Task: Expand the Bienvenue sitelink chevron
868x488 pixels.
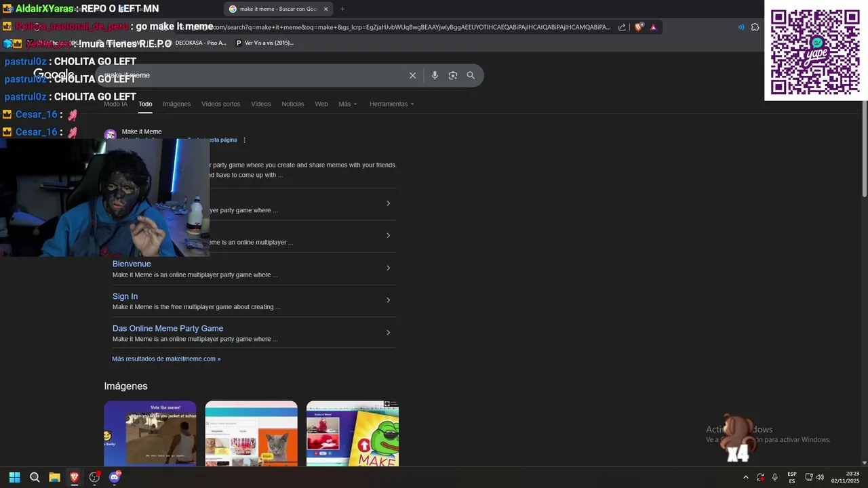Action: click(388, 268)
